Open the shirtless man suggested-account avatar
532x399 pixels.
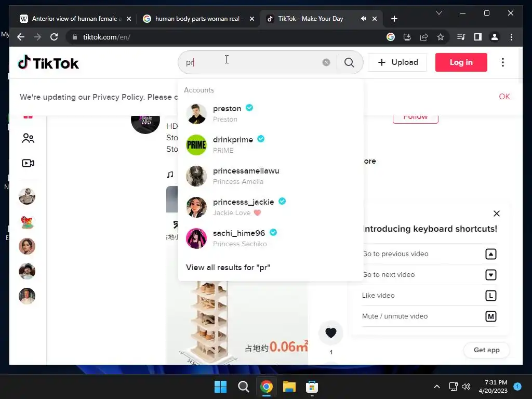[x=27, y=196]
